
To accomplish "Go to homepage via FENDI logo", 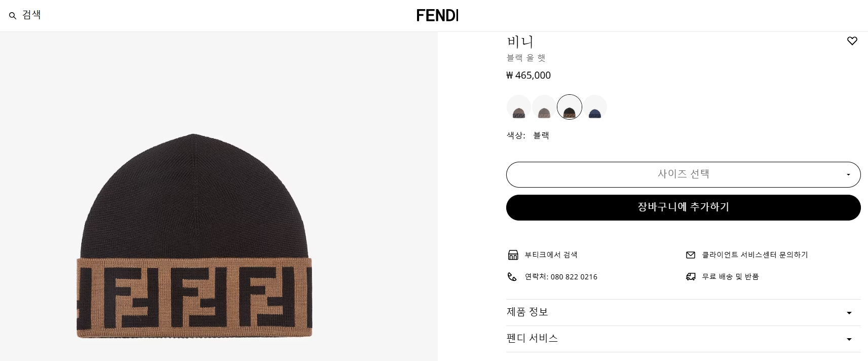I will tap(437, 16).
